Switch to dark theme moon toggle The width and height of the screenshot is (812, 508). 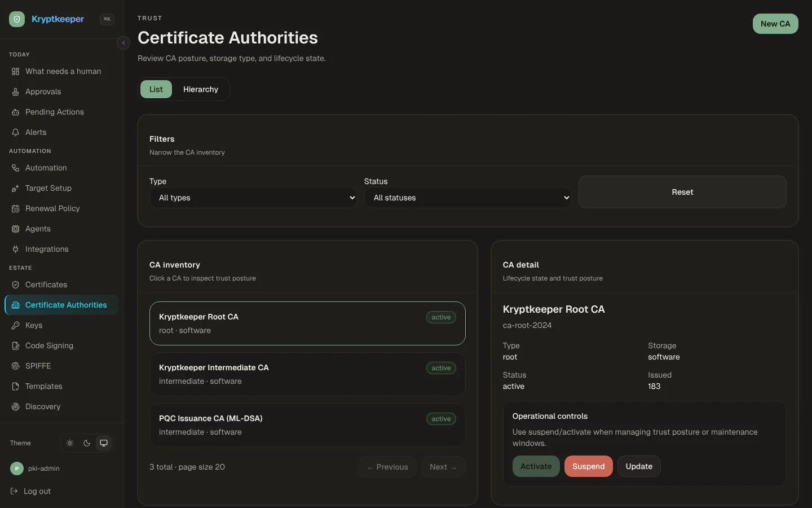click(87, 443)
